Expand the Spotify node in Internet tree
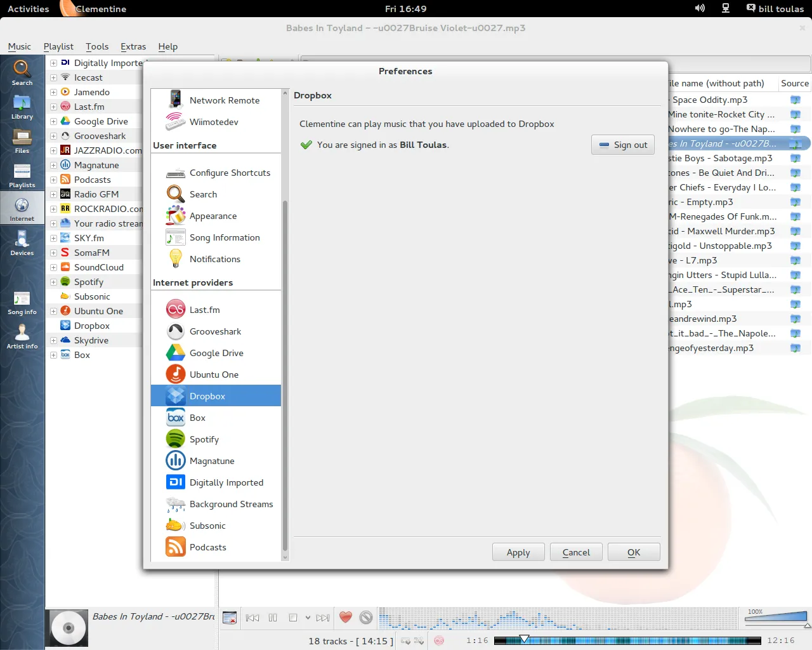The height and width of the screenshot is (650, 812). point(54,282)
